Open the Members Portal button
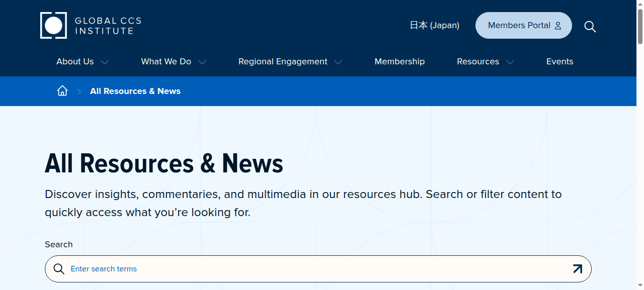The image size is (644, 290). [x=524, y=25]
